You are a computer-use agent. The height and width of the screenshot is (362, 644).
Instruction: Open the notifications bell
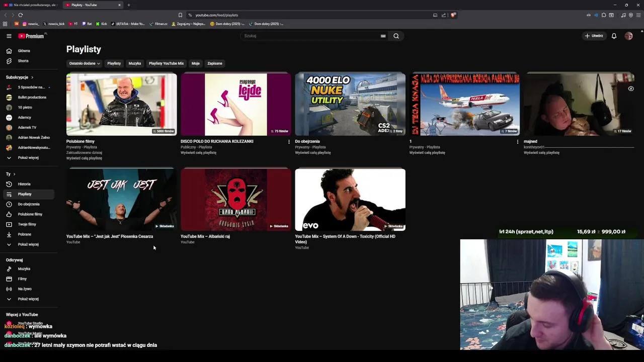click(x=614, y=36)
